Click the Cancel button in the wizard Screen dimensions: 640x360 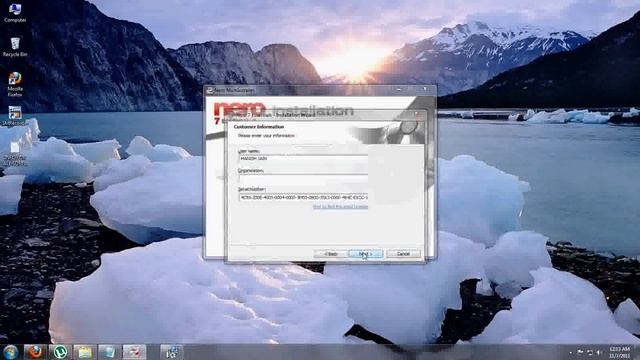click(403, 254)
